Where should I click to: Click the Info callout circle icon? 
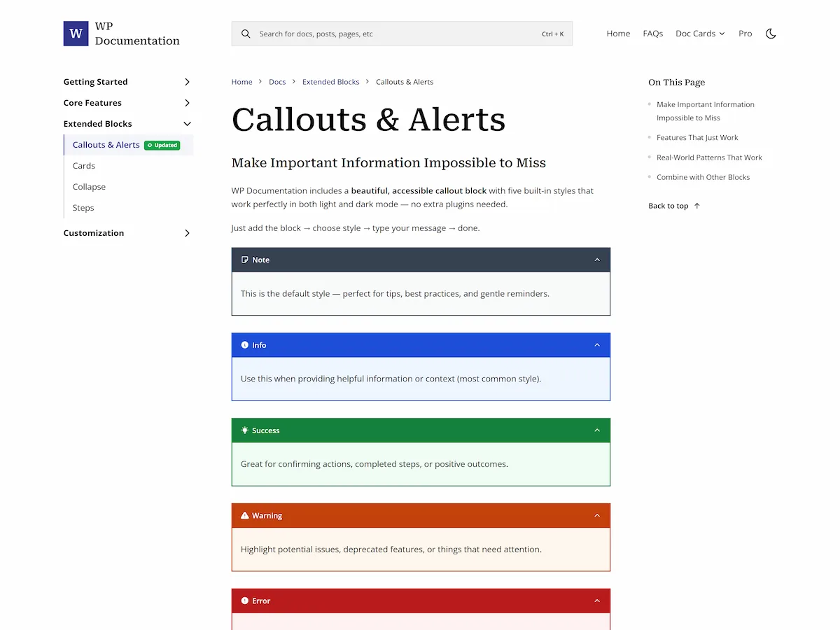(x=244, y=345)
